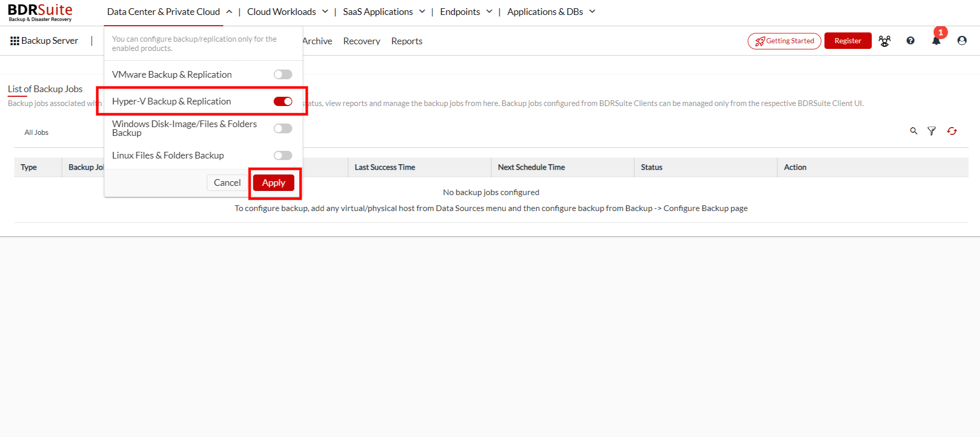Open the user groups icon
The image size is (980, 437).
tap(884, 41)
